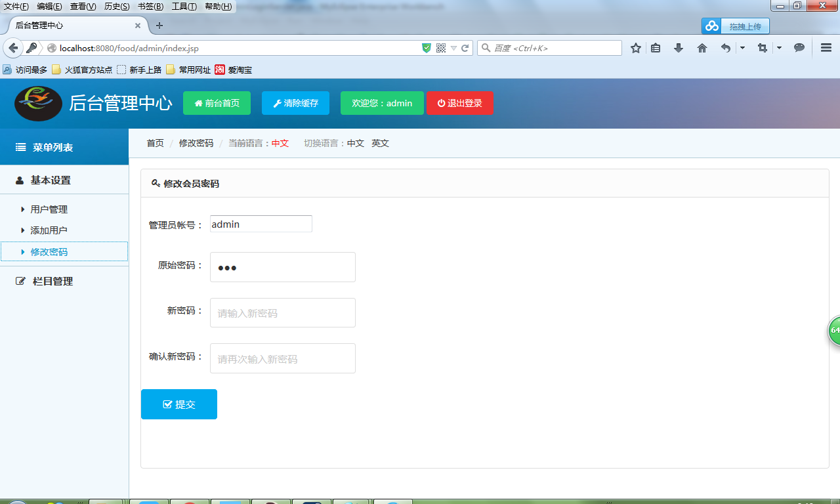Screen dimensions: 840x504
Task: Open 爱淘宝 bookmark
Action: pos(234,70)
